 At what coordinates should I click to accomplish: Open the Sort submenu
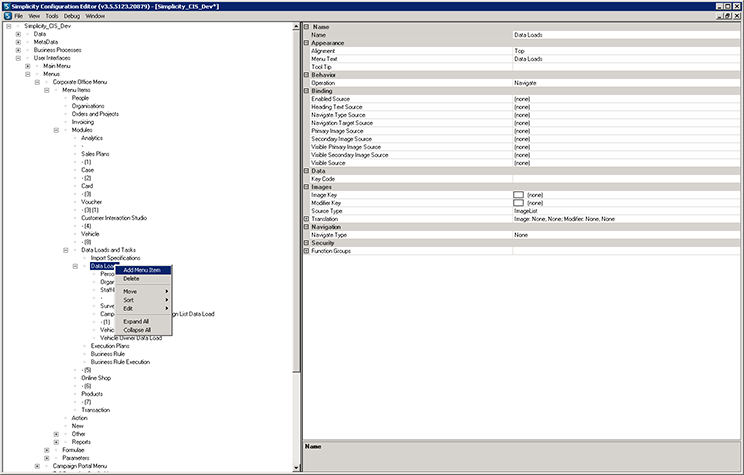(143, 300)
